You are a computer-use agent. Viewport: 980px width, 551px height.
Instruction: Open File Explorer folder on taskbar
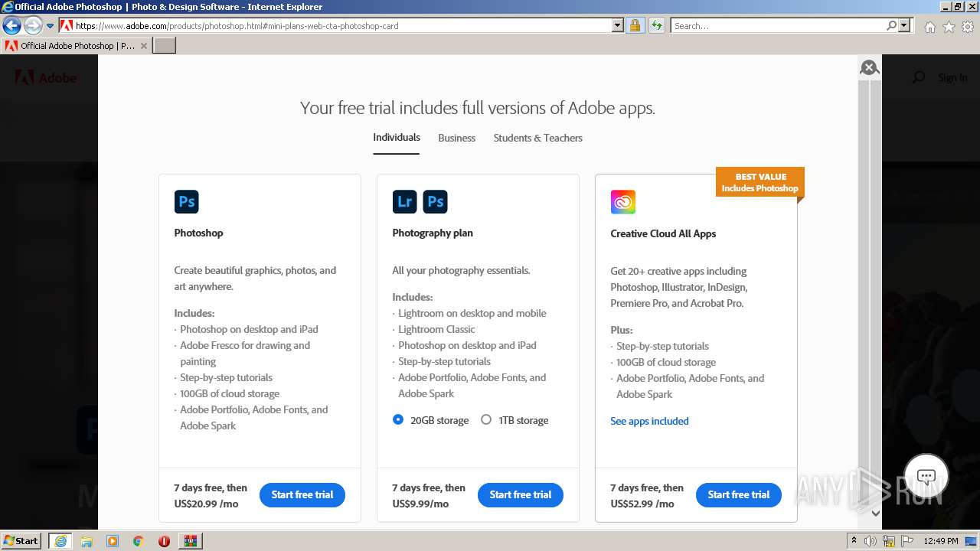(87, 541)
